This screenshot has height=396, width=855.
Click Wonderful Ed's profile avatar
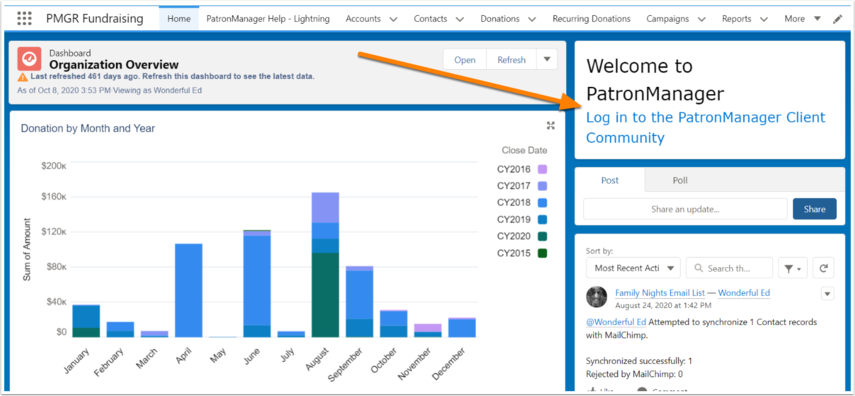click(x=597, y=297)
